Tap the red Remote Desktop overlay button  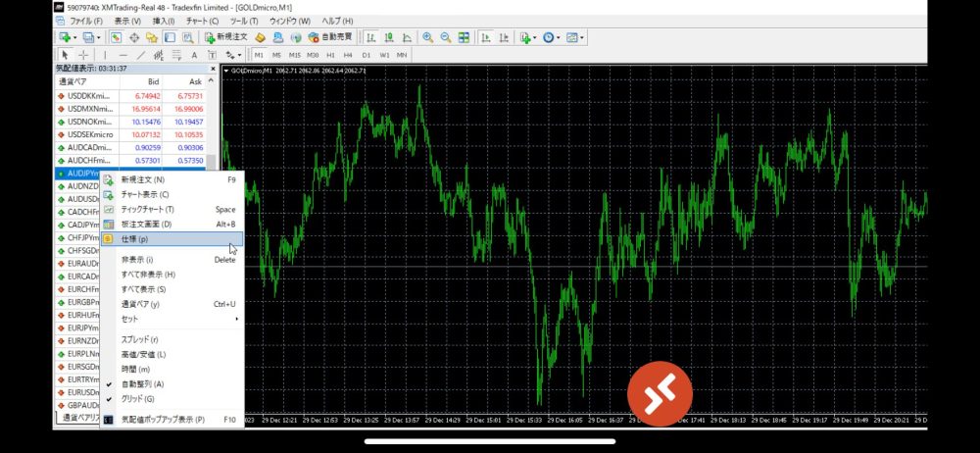coord(660,395)
